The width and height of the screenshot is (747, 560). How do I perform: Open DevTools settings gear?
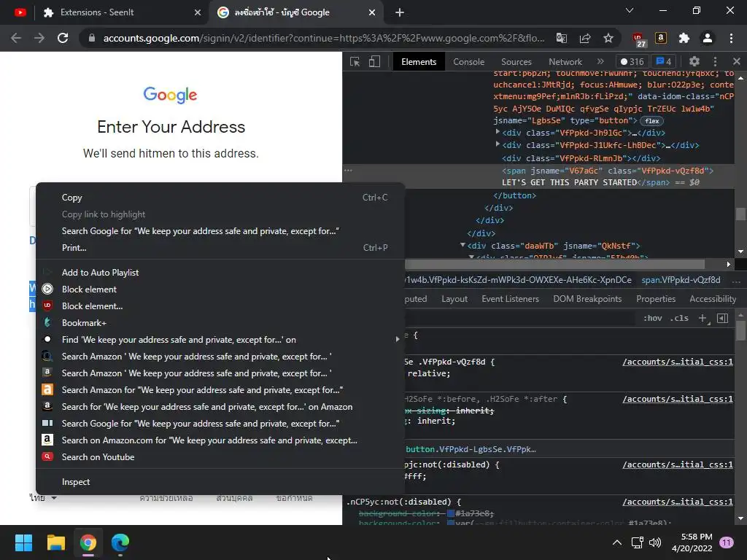(x=694, y=61)
